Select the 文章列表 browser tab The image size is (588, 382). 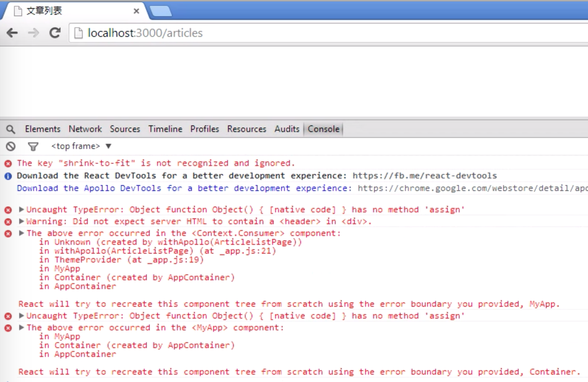pyautogui.click(x=74, y=11)
